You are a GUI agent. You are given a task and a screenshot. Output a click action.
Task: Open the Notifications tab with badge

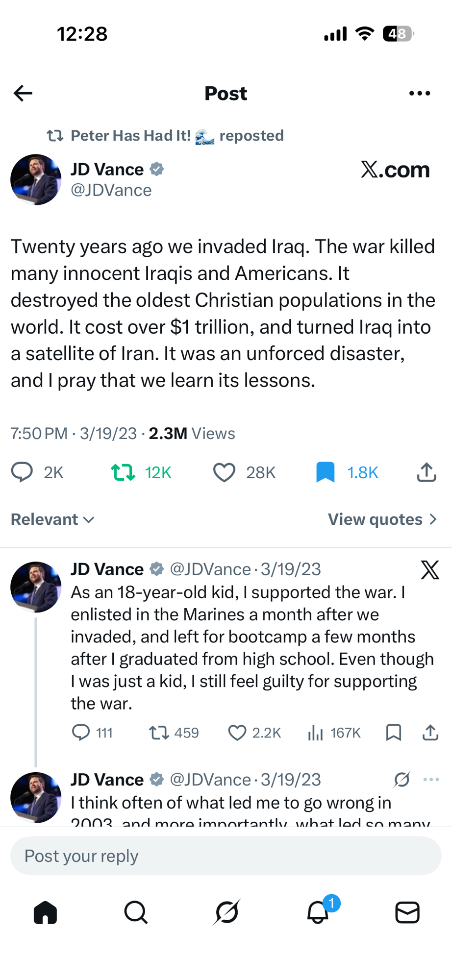coord(318,912)
